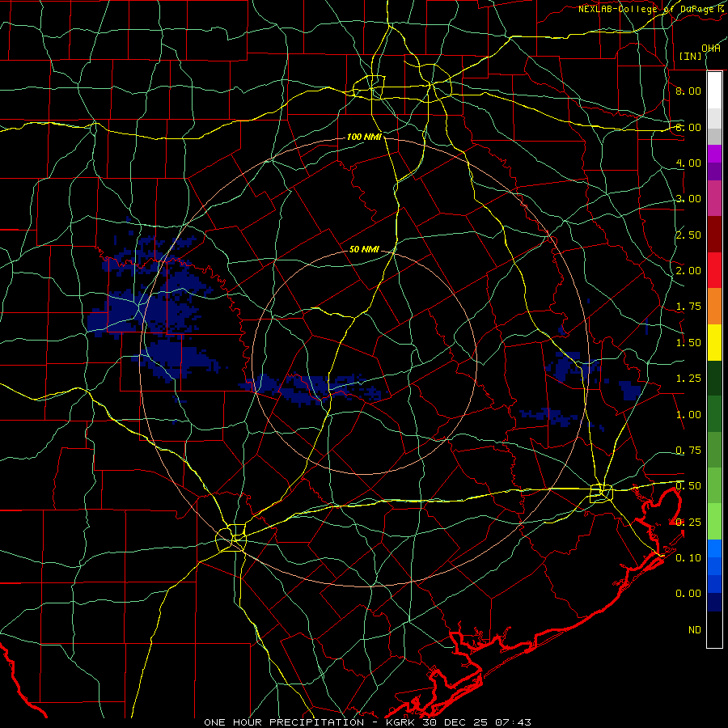
Task: Click the 4.00 legend value
Action: pyautogui.click(x=688, y=163)
